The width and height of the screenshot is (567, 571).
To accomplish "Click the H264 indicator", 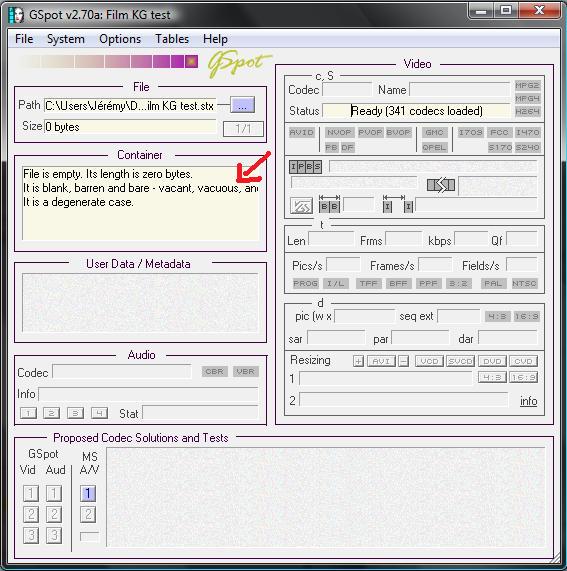I will (527, 112).
